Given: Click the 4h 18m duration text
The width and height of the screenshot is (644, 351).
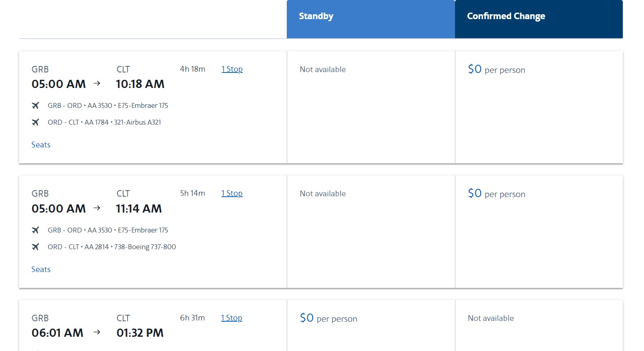Looking at the screenshot, I should pyautogui.click(x=193, y=69).
